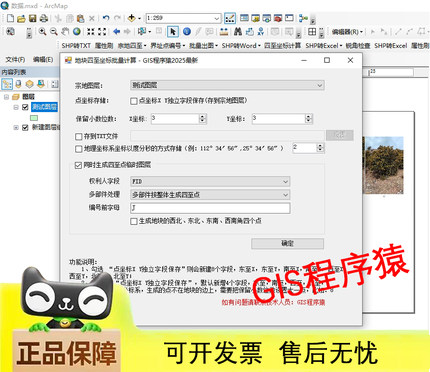
Task: Click List By Drawing Order icon
Action: pos(7,84)
